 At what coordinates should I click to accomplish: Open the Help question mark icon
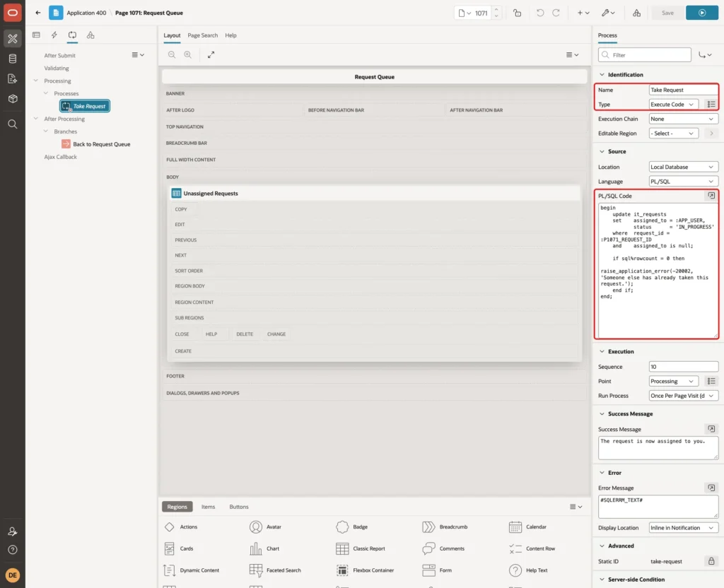pyautogui.click(x=13, y=550)
